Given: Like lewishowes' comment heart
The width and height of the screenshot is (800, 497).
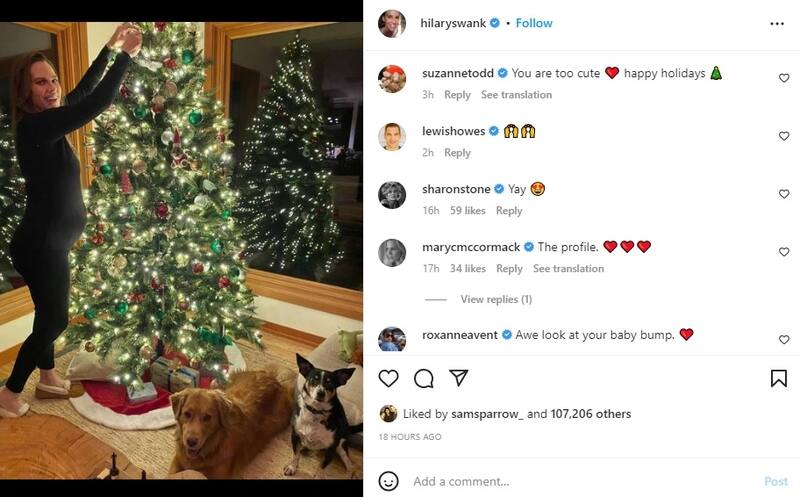Looking at the screenshot, I should click(784, 136).
